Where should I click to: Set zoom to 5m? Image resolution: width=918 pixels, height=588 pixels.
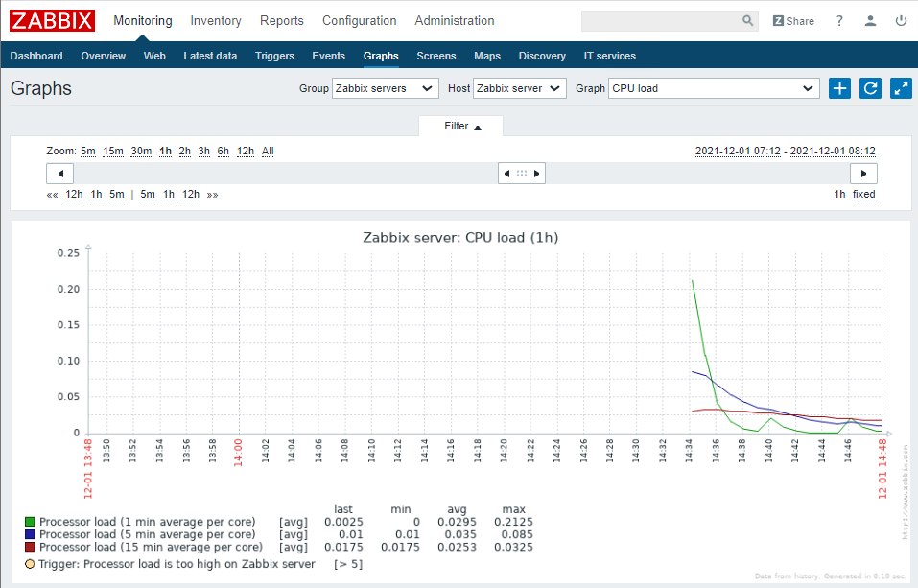[88, 152]
